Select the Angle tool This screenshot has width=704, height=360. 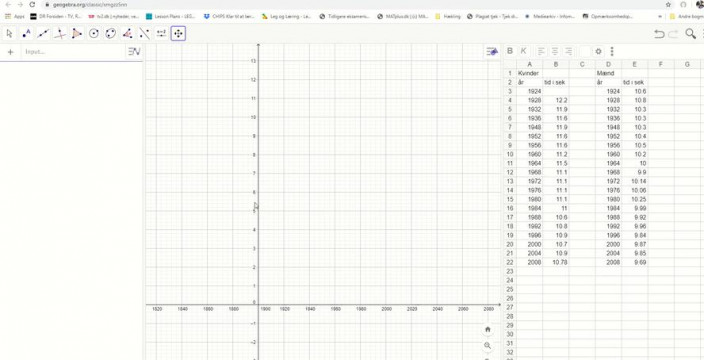click(x=128, y=34)
